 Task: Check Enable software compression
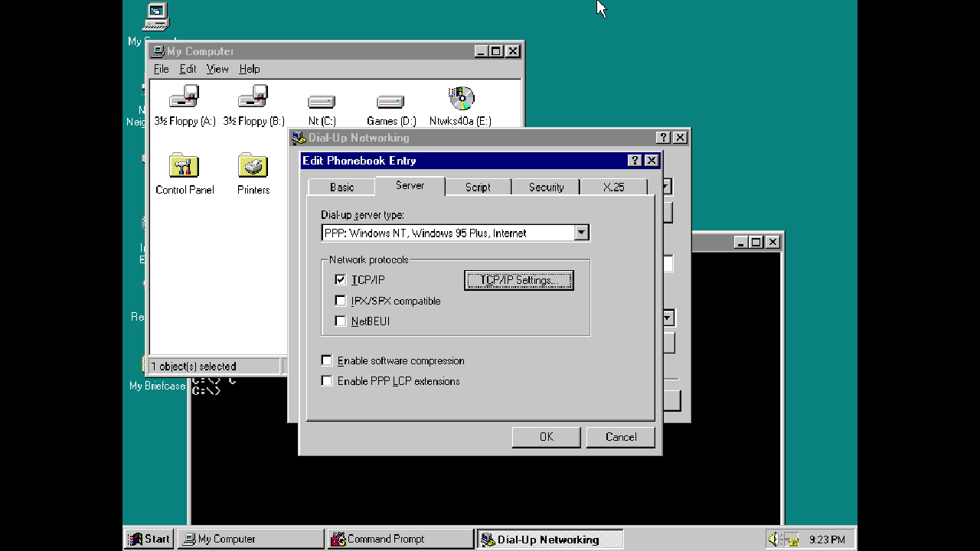(327, 360)
